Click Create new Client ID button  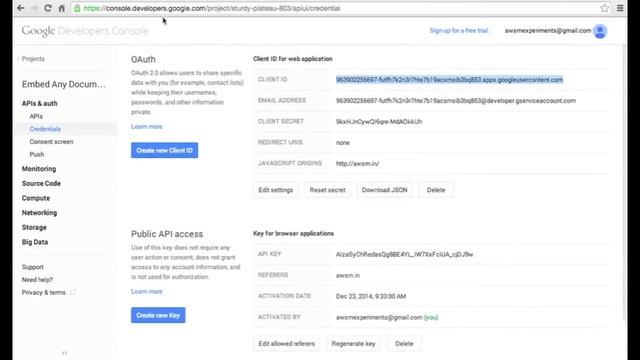point(164,150)
